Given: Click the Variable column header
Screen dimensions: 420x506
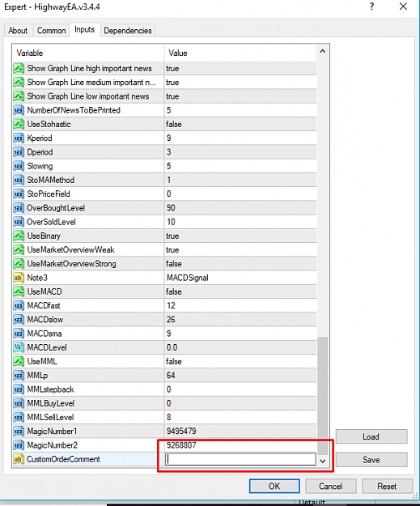Looking at the screenshot, I should (88, 53).
